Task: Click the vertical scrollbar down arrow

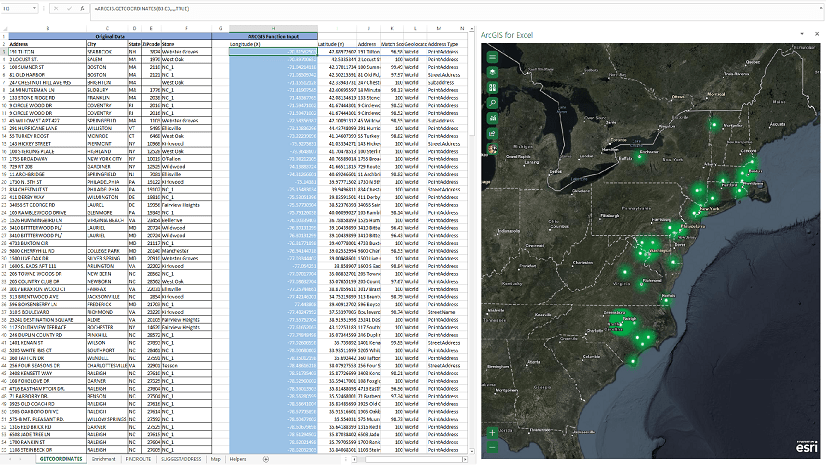Action: tap(471, 451)
